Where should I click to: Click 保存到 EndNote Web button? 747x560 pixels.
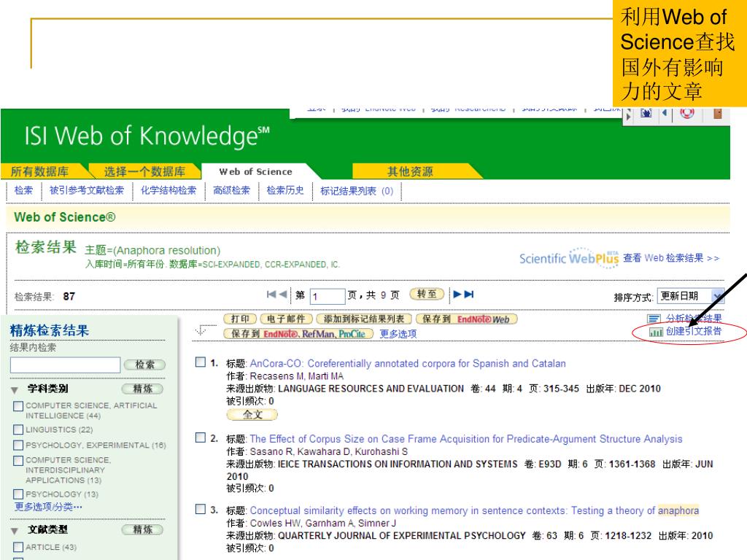point(466,319)
